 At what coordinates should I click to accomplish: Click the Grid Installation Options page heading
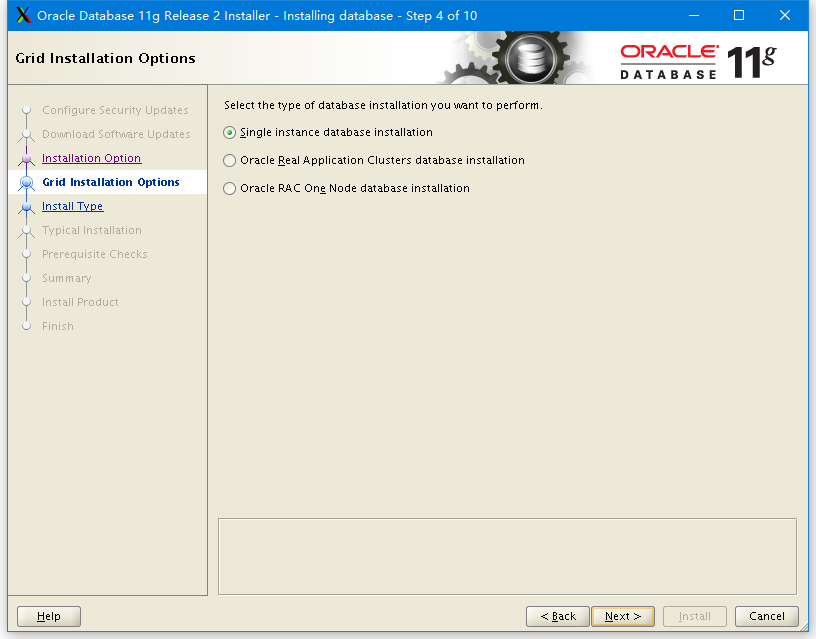(x=106, y=58)
